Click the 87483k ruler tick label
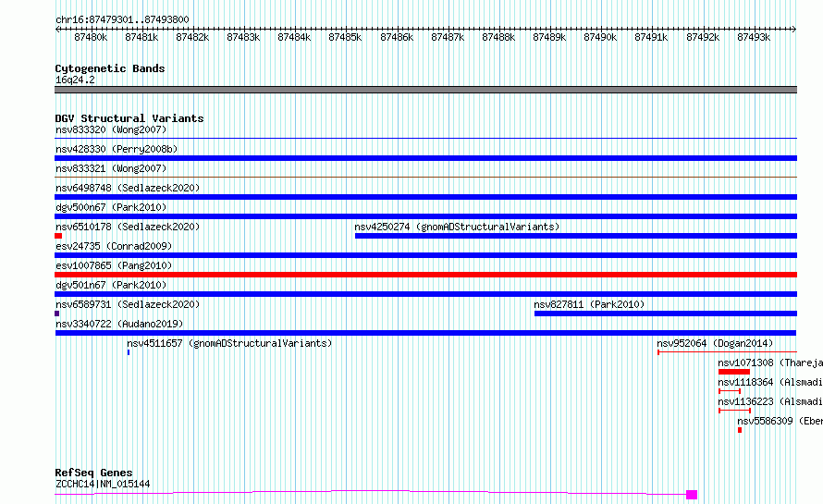 [243, 37]
